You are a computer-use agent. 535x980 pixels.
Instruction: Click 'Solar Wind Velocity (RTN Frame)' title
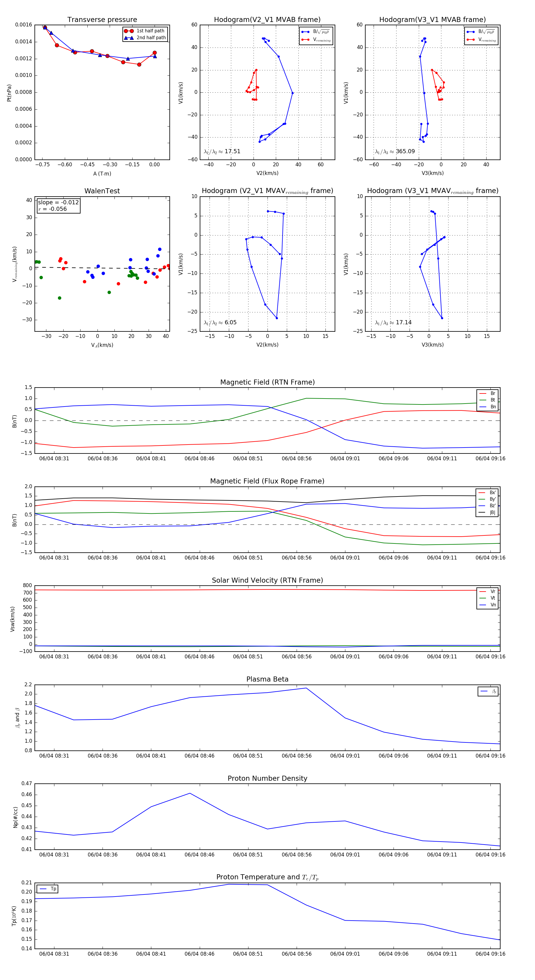tap(267, 580)
